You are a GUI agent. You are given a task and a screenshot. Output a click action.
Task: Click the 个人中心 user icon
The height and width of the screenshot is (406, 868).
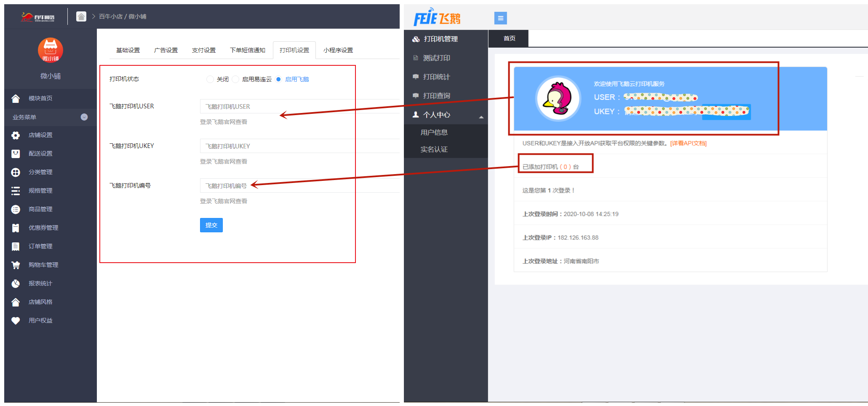(x=416, y=114)
